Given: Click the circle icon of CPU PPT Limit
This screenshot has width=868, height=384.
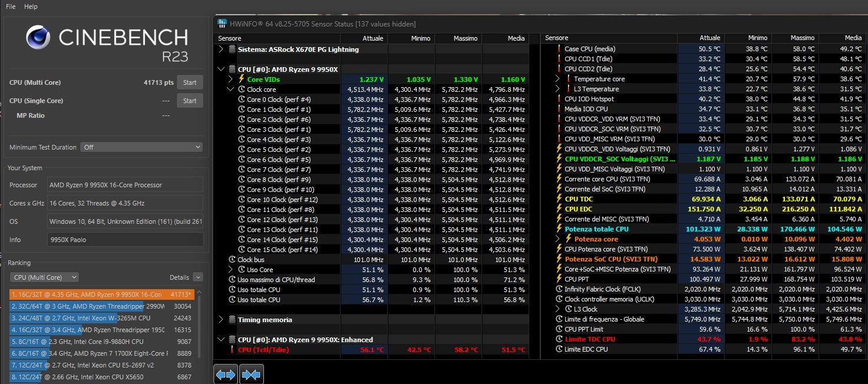Looking at the screenshot, I should (559, 329).
